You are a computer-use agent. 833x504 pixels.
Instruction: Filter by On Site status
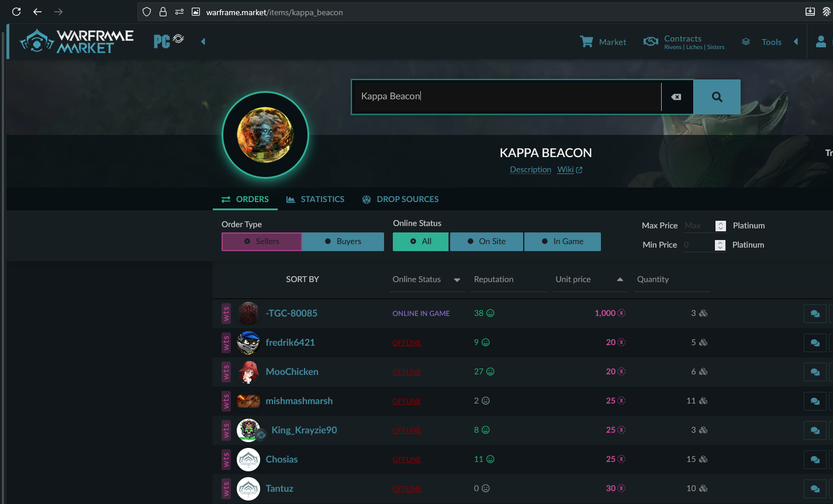pos(487,241)
